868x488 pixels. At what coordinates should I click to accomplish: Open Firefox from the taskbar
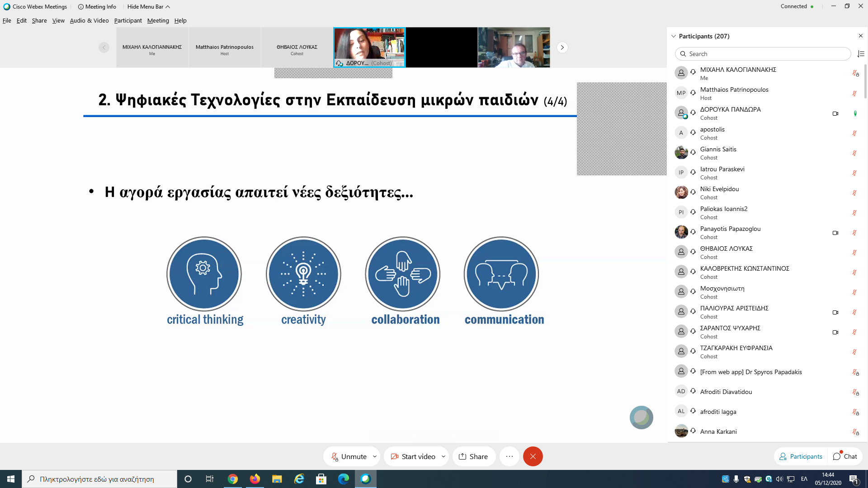[x=255, y=479]
